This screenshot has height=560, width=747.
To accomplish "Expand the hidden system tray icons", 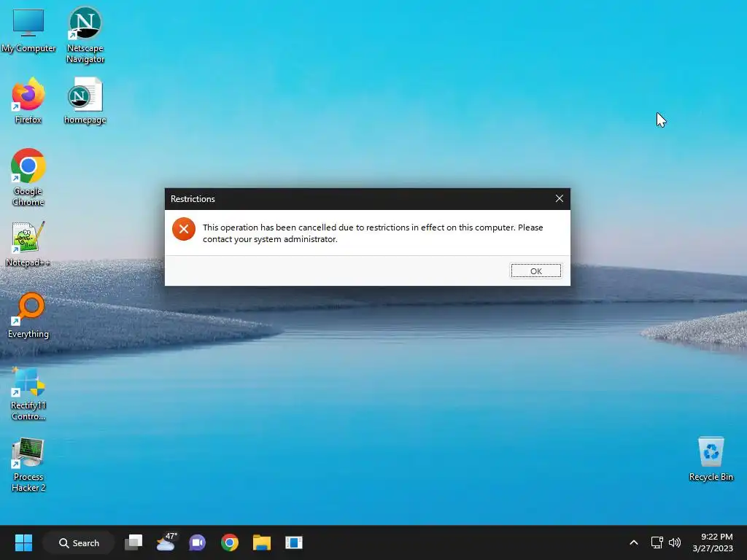I will [x=634, y=542].
